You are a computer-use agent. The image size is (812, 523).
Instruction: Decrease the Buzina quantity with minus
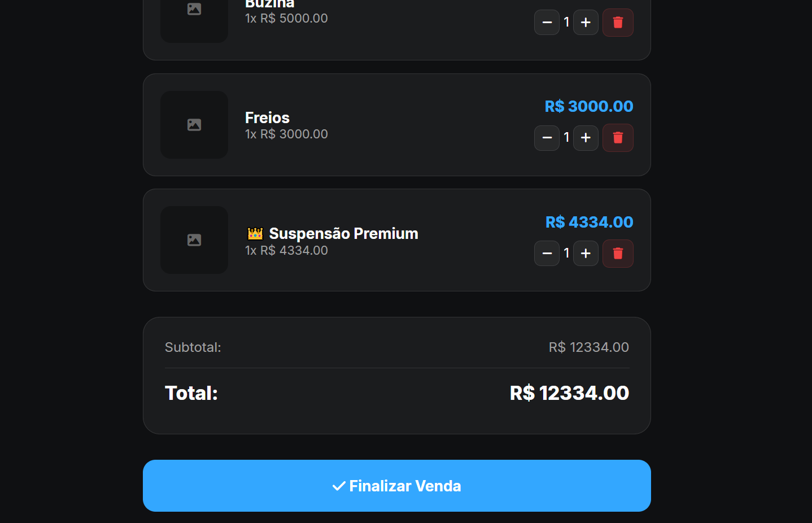pyautogui.click(x=547, y=23)
